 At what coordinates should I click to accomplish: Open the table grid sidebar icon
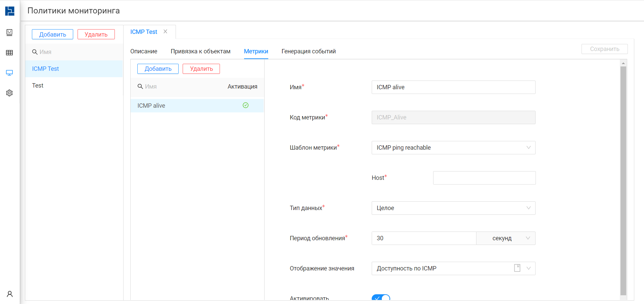tap(9, 53)
